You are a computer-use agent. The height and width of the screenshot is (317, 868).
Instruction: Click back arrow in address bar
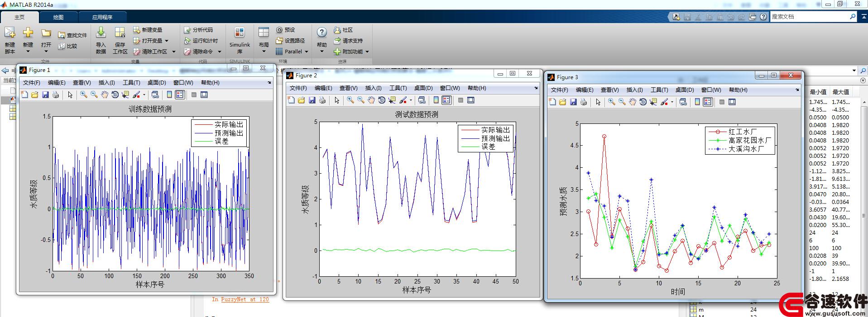[5, 71]
